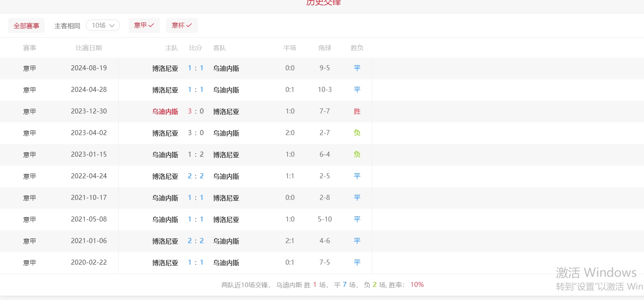Click the 1:2 score of 2023-01-15 match
Screen dimensions: 644x300
[196, 154]
